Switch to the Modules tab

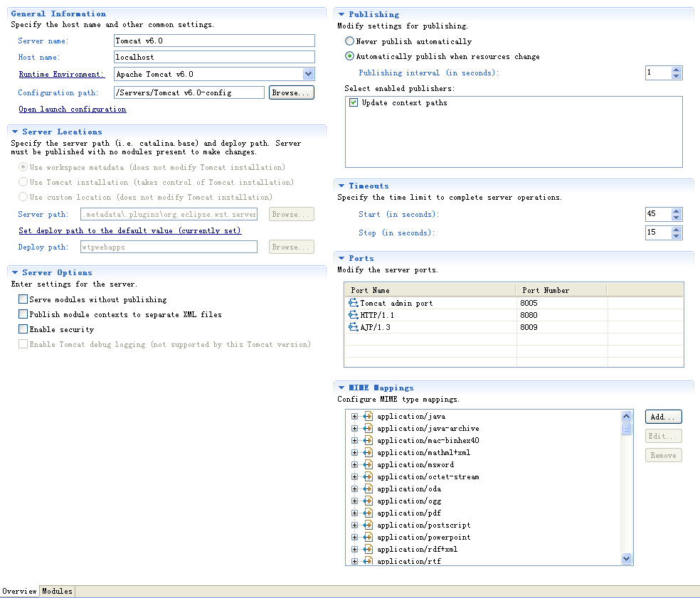coord(57,591)
